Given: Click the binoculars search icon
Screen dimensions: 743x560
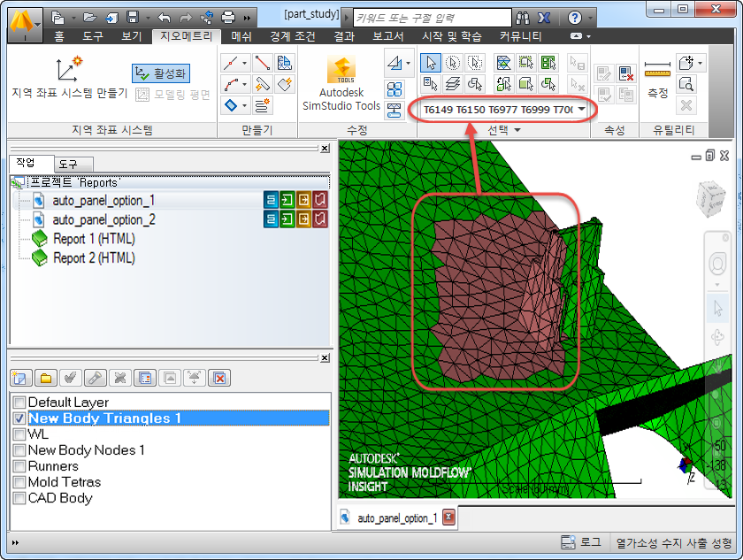Looking at the screenshot, I should (523, 18).
